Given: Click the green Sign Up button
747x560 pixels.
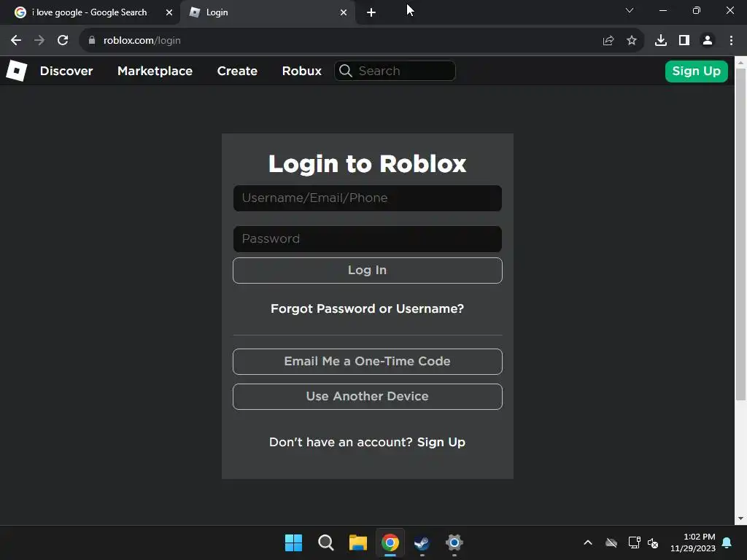Looking at the screenshot, I should tap(696, 71).
